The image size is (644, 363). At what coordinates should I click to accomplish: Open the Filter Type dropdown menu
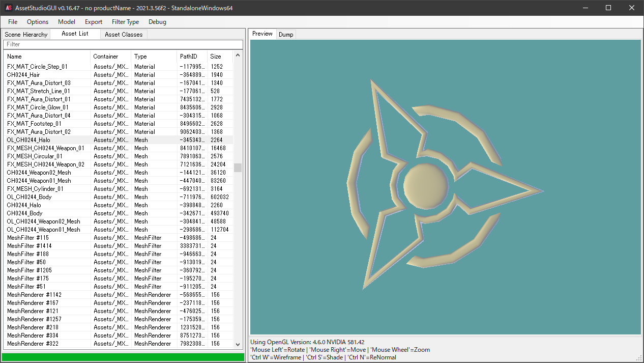click(x=125, y=22)
